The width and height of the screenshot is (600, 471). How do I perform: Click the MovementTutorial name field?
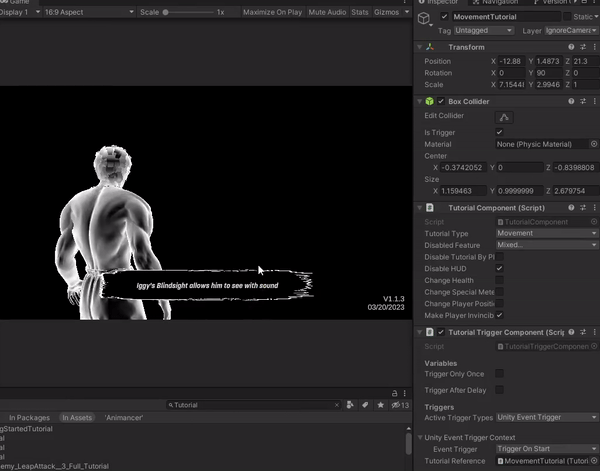coord(507,16)
